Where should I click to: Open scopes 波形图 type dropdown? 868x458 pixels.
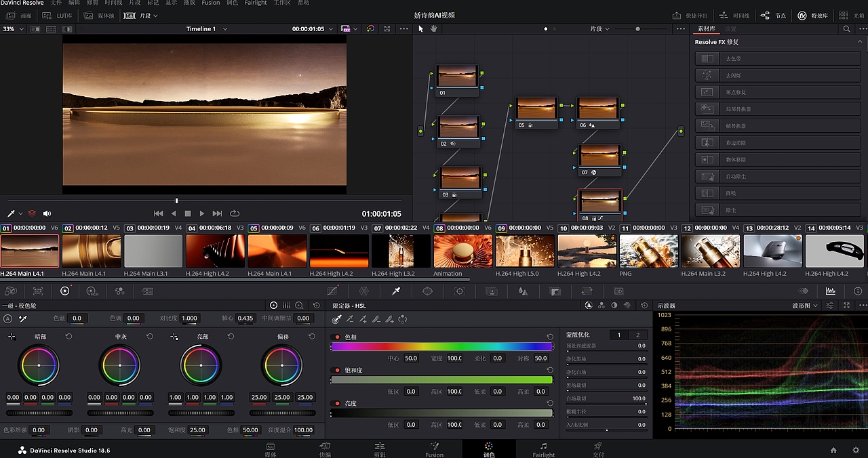pos(806,306)
